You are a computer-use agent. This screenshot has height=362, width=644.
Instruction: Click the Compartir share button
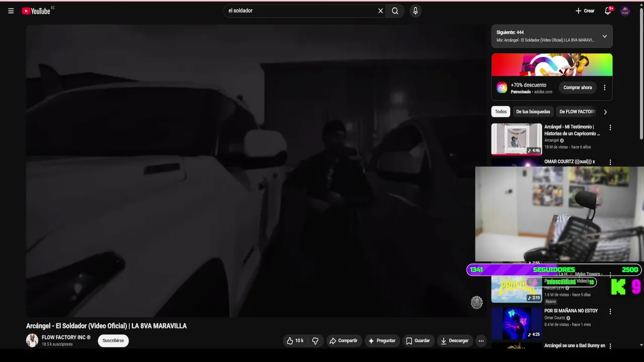[x=344, y=341]
